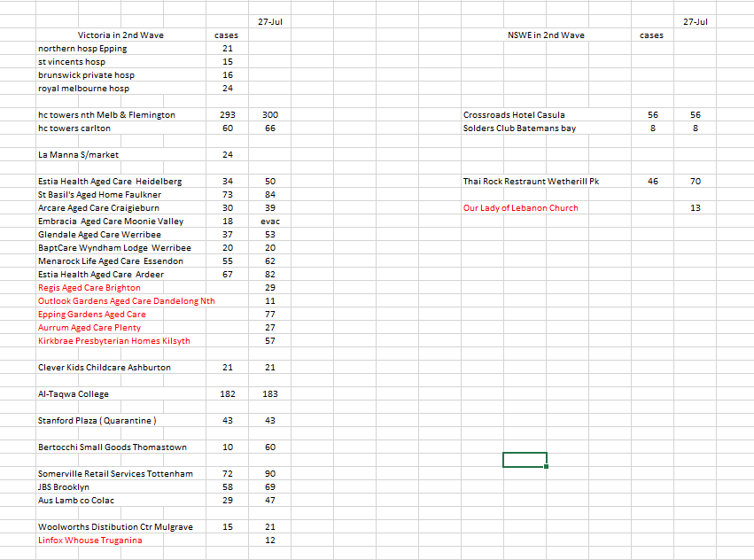Click 'Estia Health Aged Care Heidelberg' cell

110,182
